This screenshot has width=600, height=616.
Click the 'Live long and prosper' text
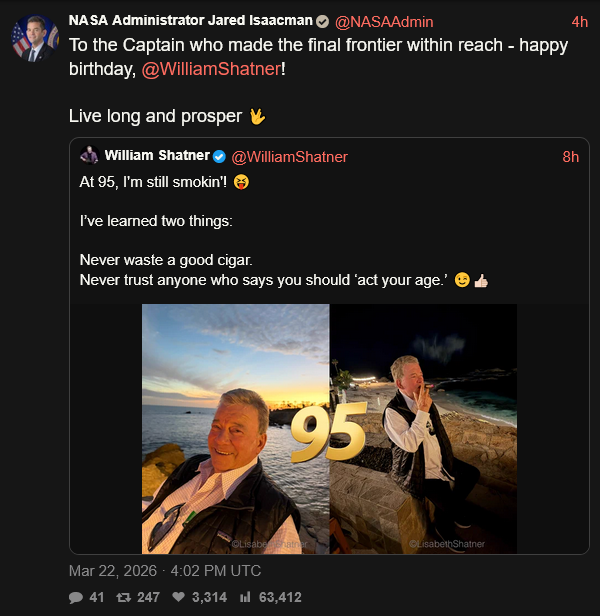tap(155, 116)
